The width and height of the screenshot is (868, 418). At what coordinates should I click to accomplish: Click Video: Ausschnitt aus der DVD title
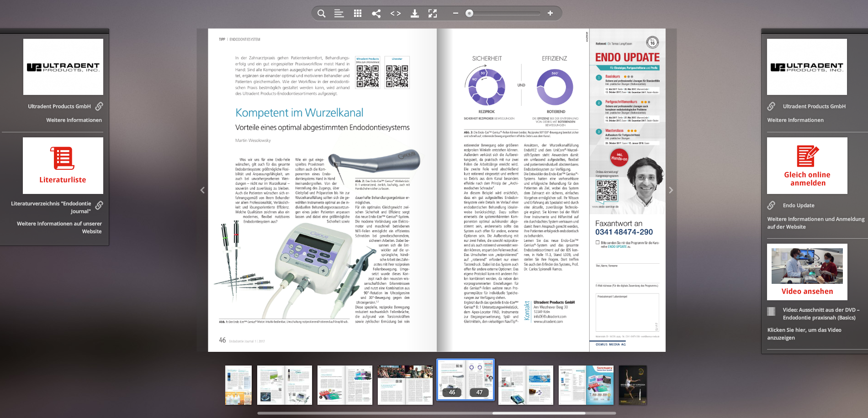[x=821, y=313]
